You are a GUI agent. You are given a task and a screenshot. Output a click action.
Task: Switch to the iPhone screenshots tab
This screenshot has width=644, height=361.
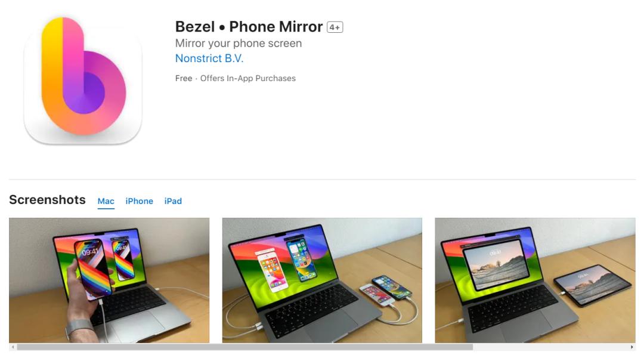point(139,201)
